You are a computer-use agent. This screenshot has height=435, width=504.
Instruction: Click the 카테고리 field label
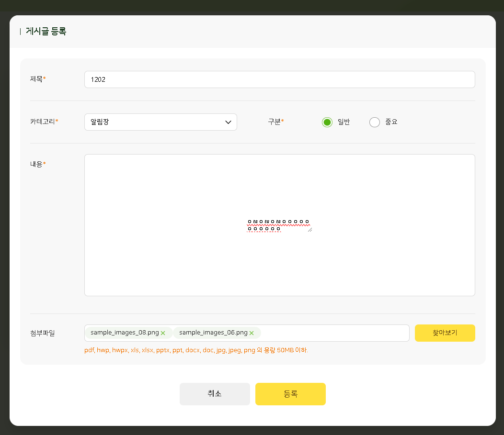tap(42, 122)
